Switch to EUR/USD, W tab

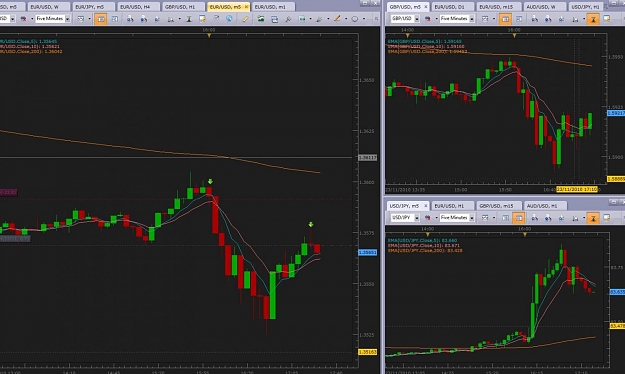[x=48, y=7]
